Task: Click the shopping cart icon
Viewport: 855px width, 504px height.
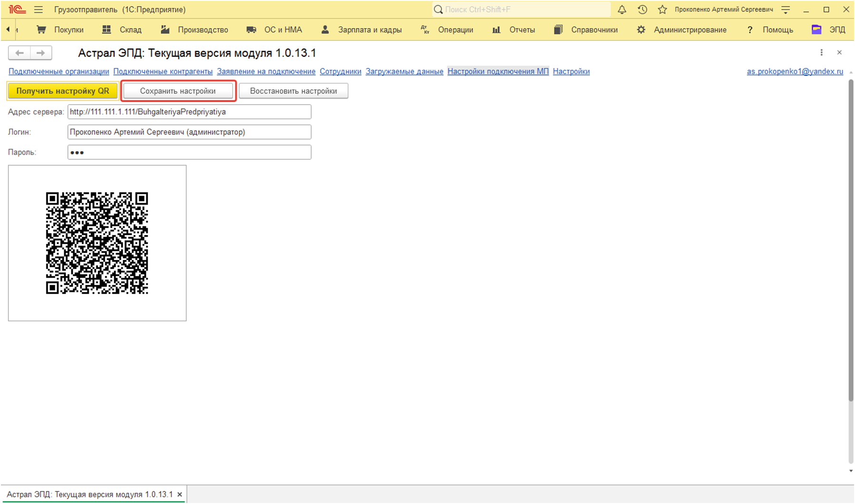Action: tap(41, 29)
